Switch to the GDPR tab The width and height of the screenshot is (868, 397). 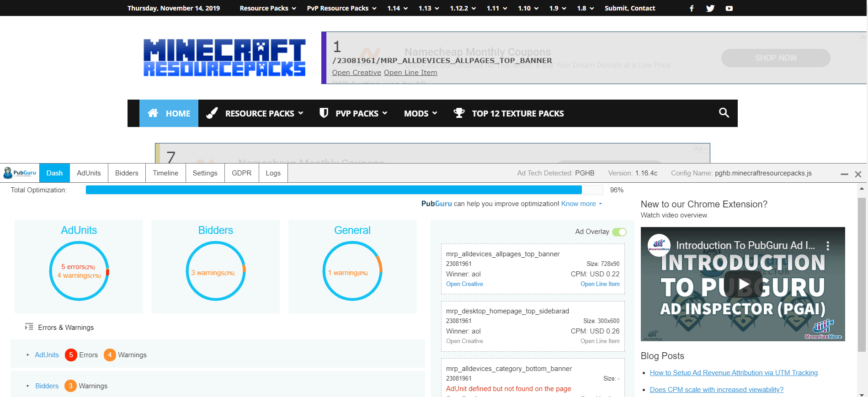click(241, 173)
